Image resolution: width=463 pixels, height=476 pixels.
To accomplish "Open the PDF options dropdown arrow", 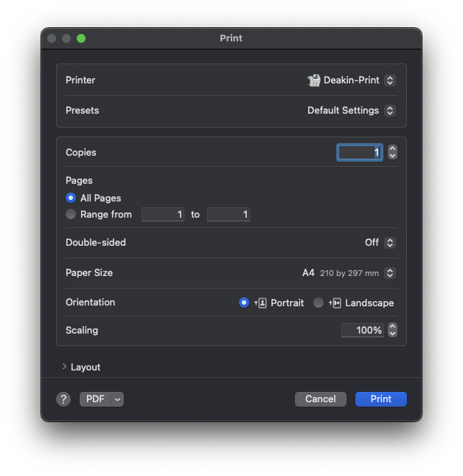I will (x=118, y=399).
